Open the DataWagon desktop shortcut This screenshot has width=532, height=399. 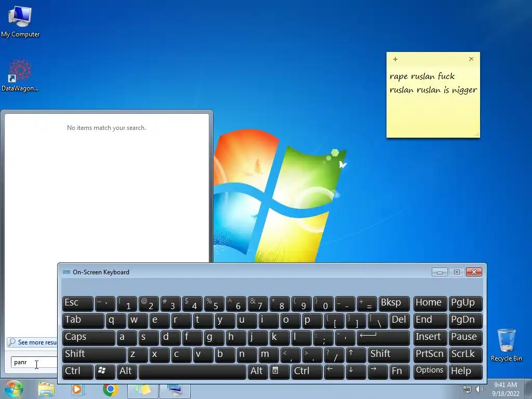pos(20,75)
